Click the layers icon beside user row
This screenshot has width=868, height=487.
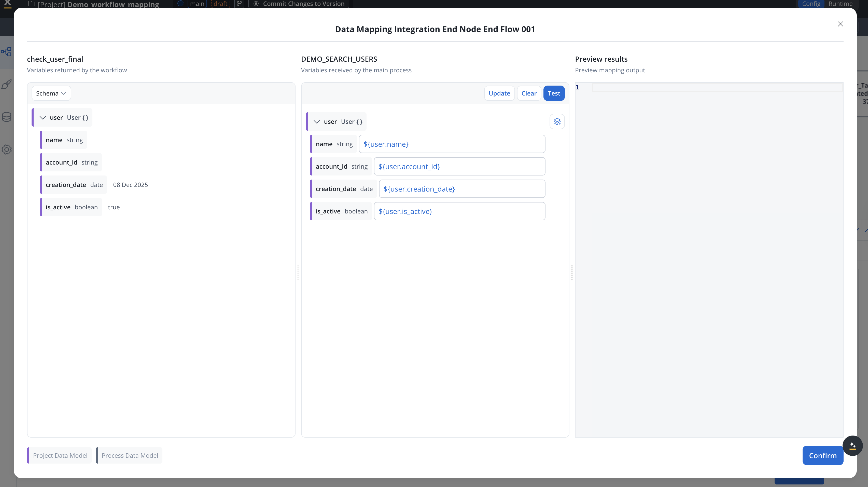pyautogui.click(x=557, y=121)
